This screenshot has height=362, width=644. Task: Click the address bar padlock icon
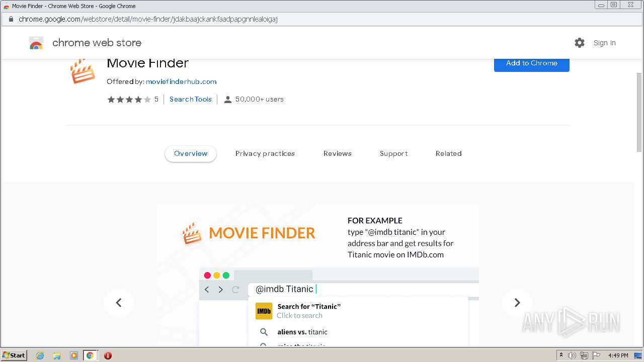point(11,19)
